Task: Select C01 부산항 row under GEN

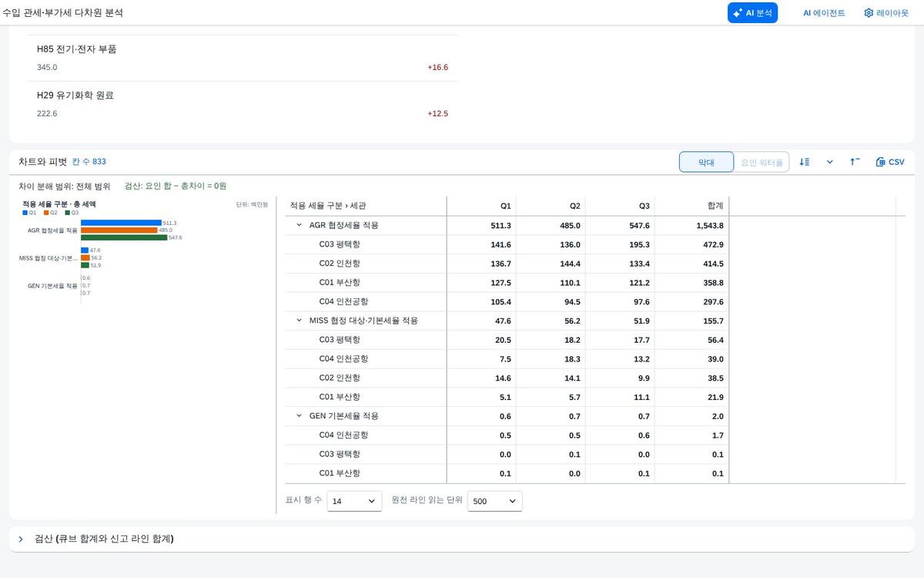Action: tap(507, 473)
